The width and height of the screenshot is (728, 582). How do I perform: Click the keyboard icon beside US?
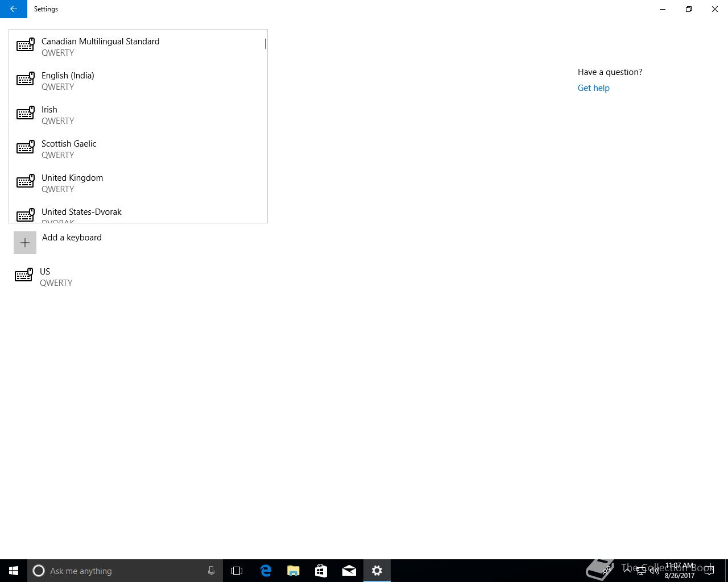tap(24, 275)
